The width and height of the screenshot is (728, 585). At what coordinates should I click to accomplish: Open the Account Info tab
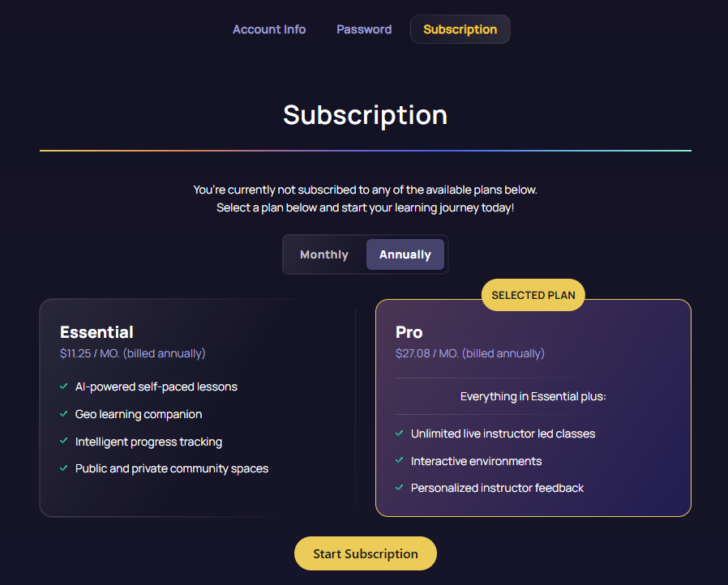[x=269, y=29]
